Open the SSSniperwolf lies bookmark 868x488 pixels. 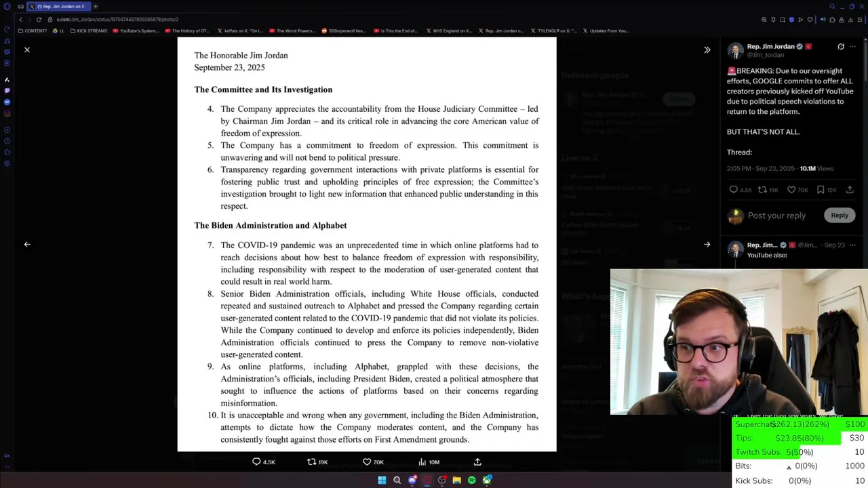344,30
